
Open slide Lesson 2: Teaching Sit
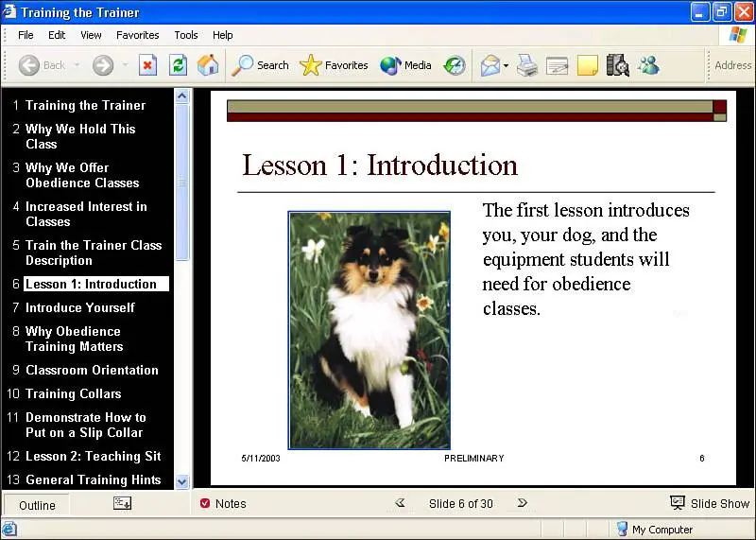(x=93, y=456)
